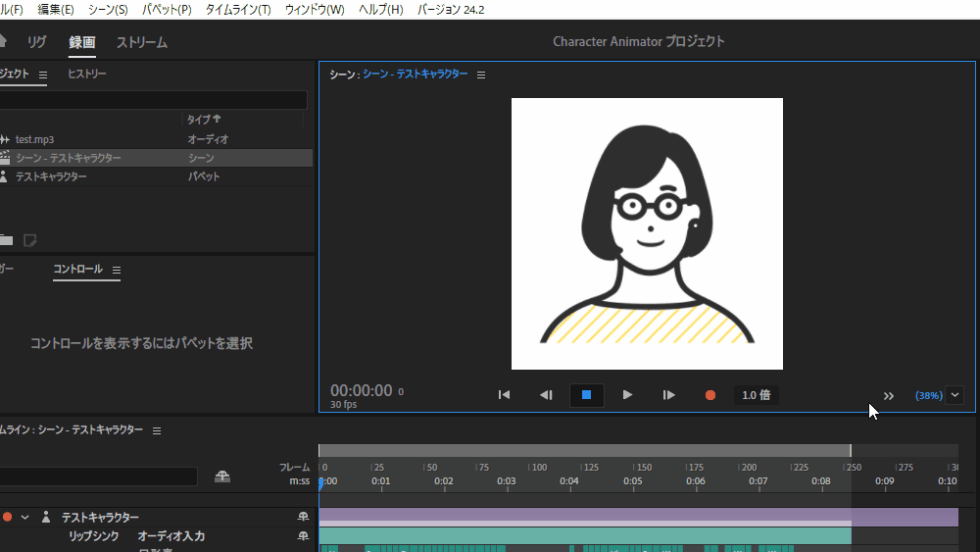Step back one frame
The width and height of the screenshot is (980, 552).
coord(546,395)
